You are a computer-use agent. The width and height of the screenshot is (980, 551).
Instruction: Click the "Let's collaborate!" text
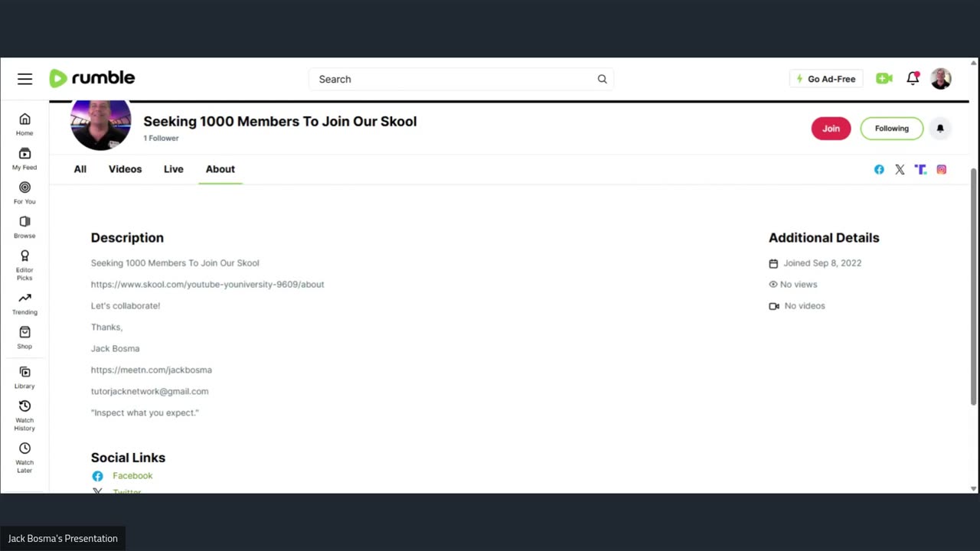126,306
